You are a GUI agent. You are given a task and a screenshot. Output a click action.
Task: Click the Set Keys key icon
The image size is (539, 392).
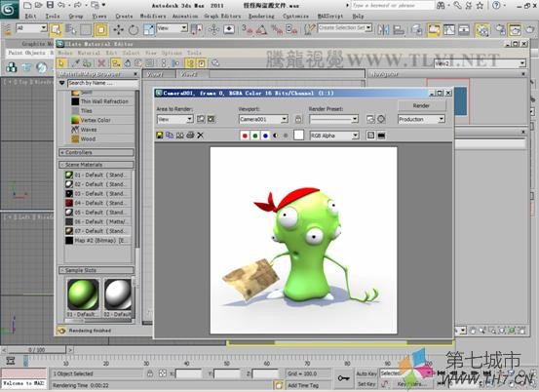pos(344,378)
